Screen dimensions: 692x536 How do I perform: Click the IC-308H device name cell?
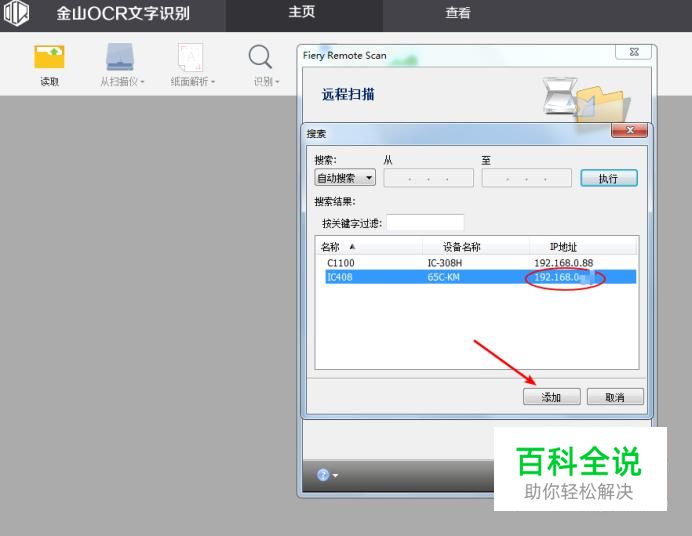pos(445,263)
